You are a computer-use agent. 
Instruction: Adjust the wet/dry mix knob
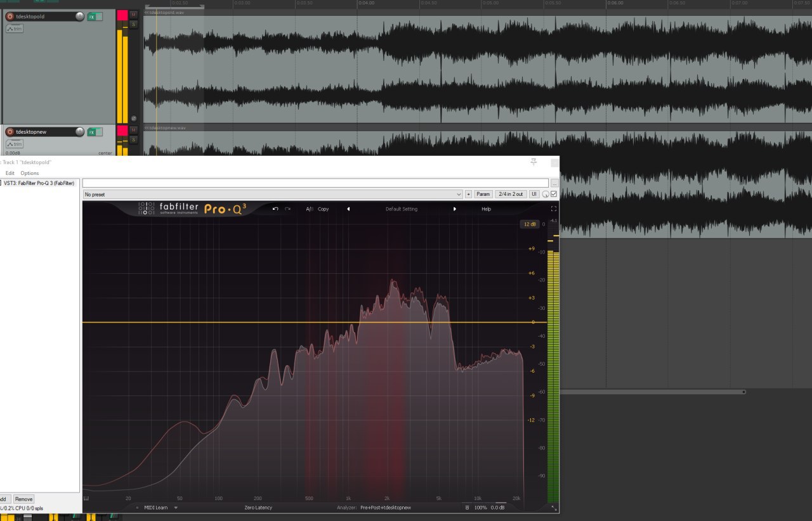coord(546,194)
